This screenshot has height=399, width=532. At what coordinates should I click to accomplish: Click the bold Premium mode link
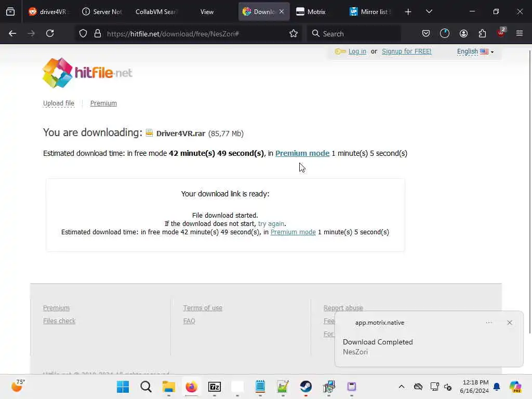tap(302, 153)
